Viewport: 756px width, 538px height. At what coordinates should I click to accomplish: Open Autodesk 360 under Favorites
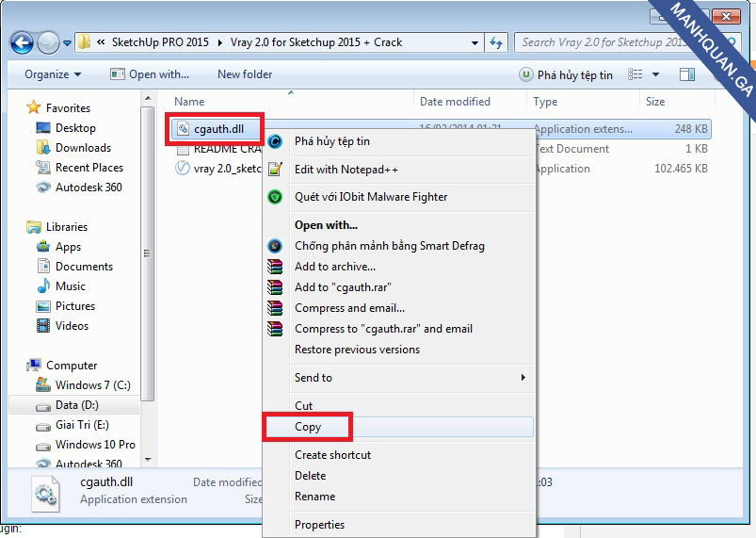79,187
